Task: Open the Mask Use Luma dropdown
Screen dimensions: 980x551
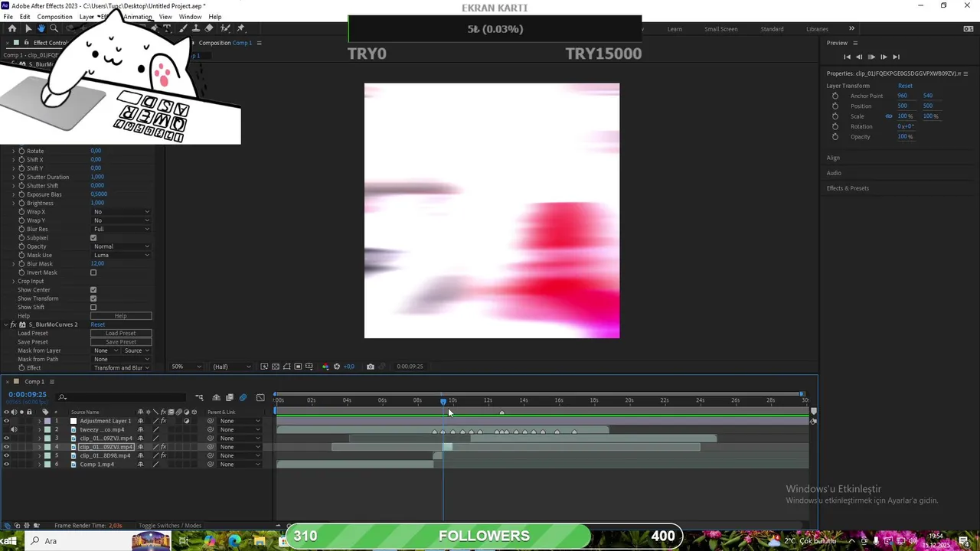Action: click(121, 255)
